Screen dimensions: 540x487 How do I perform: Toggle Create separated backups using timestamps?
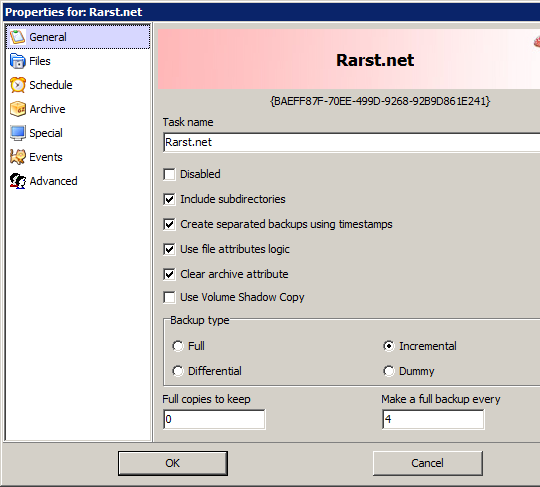[169, 224]
